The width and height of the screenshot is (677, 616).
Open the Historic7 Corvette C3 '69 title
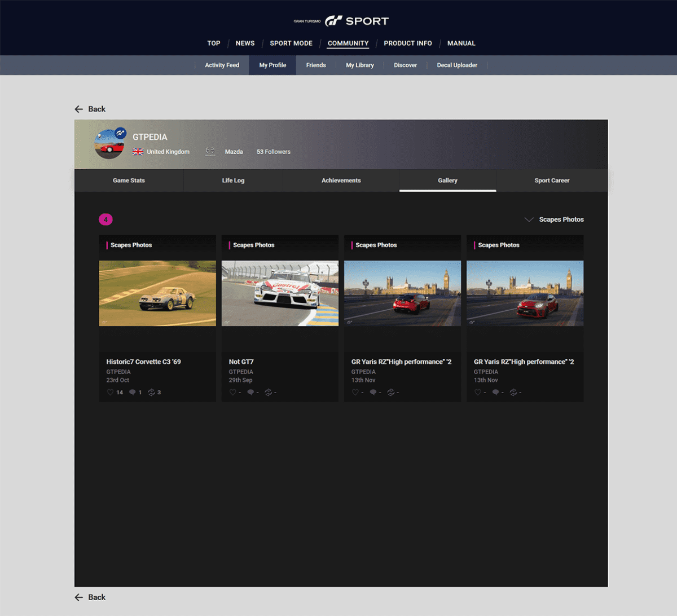click(143, 362)
